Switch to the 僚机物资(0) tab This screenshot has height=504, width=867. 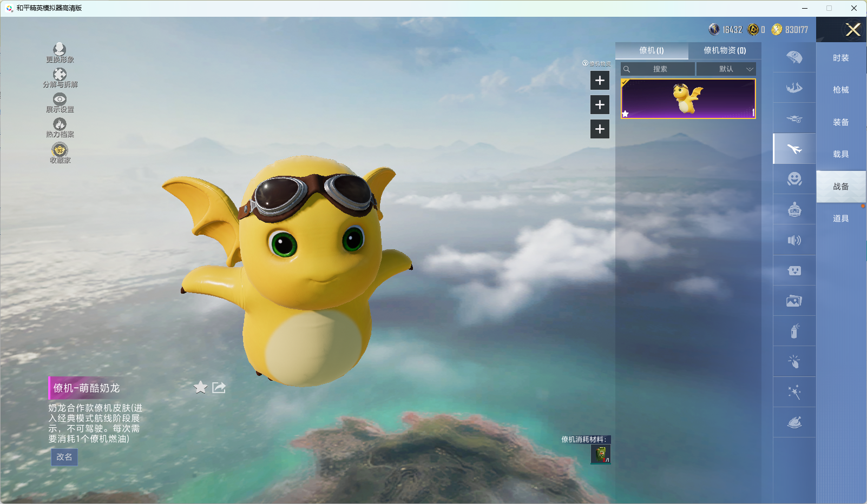[724, 50]
